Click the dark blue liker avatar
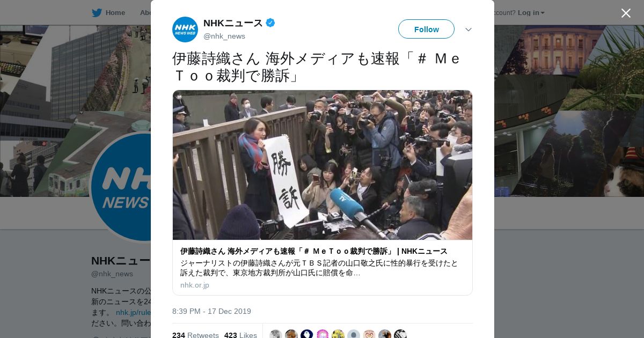644x338 pixels. [x=307, y=335]
